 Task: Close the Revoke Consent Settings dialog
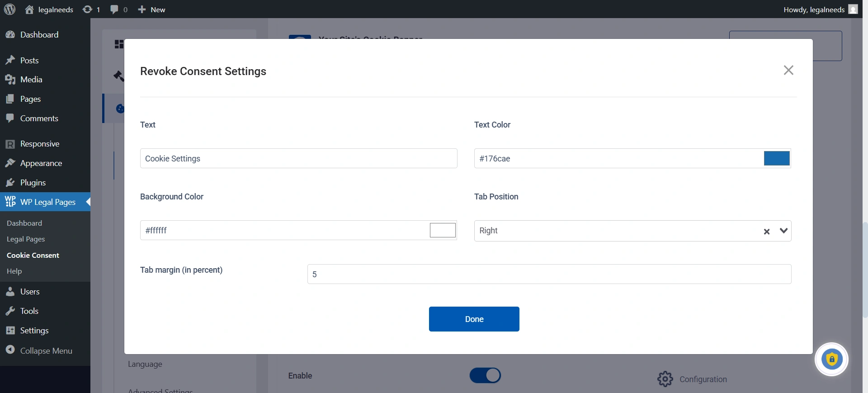pyautogui.click(x=788, y=70)
